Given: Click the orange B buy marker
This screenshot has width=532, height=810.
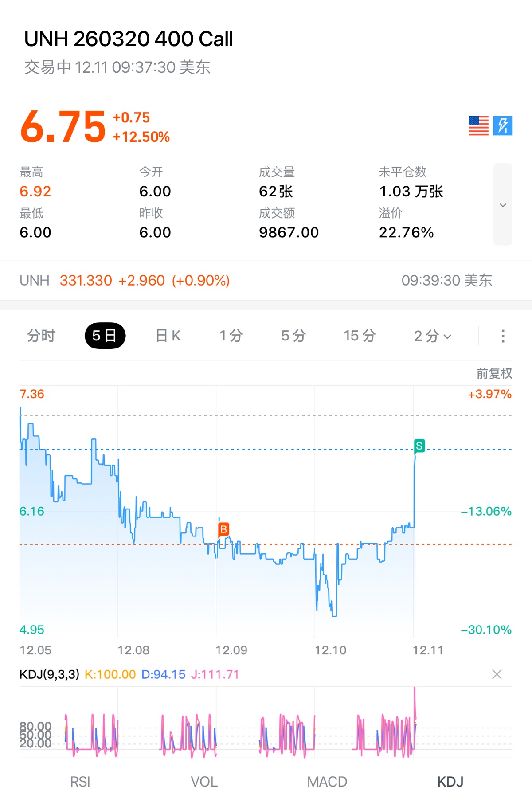Looking at the screenshot, I should 223,529.
